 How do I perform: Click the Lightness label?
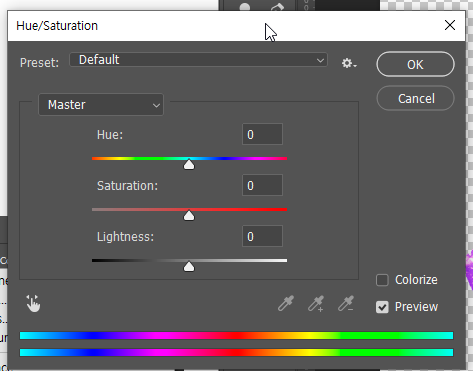point(125,237)
